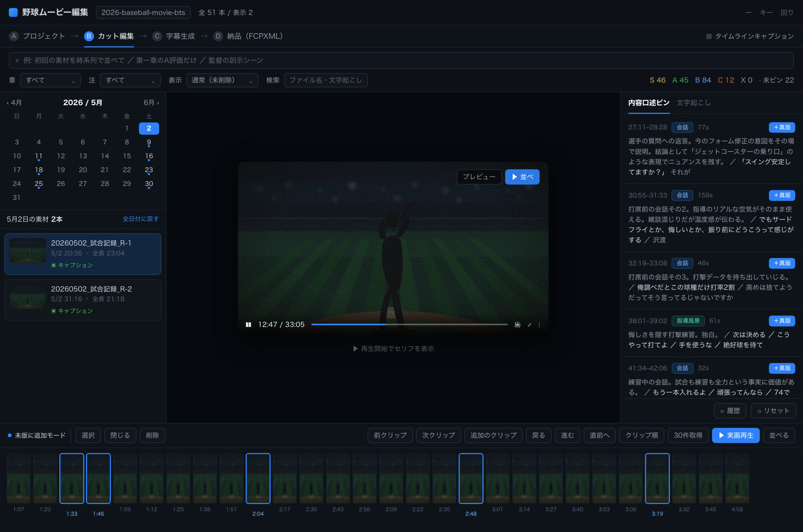Filter by the B 84 rating count
Viewport: 803px width, 532px height.
click(703, 80)
